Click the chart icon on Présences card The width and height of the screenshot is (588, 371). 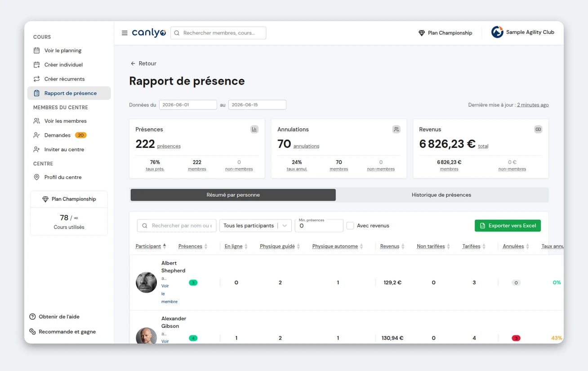254,130
